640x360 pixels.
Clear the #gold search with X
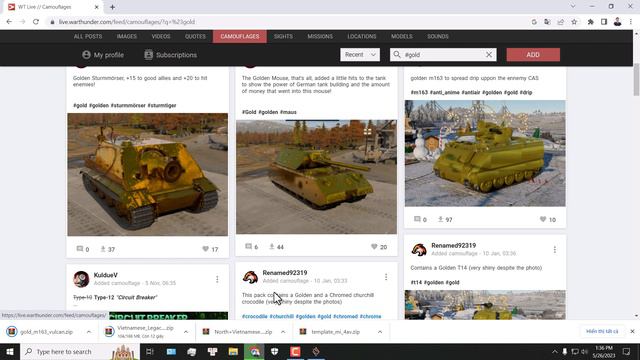pos(489,55)
